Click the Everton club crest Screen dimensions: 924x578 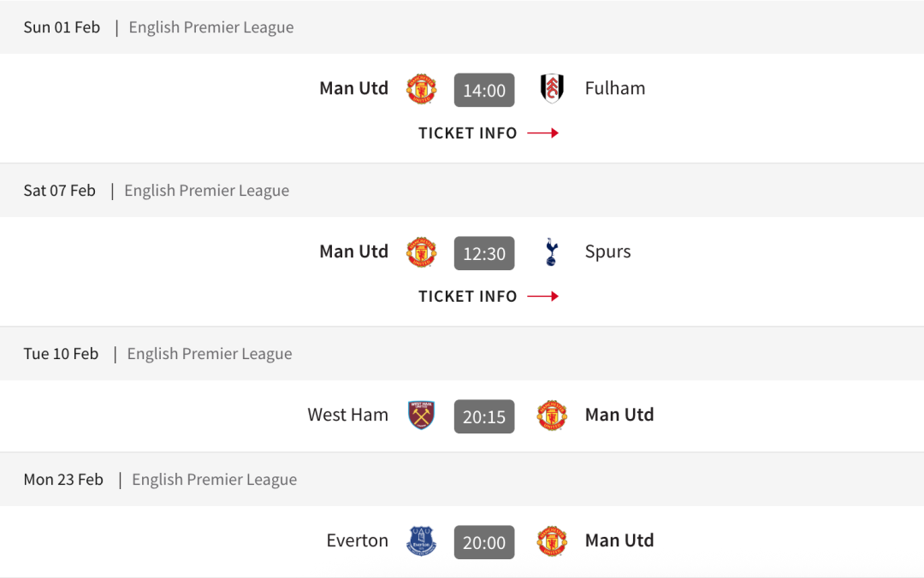[x=421, y=541]
